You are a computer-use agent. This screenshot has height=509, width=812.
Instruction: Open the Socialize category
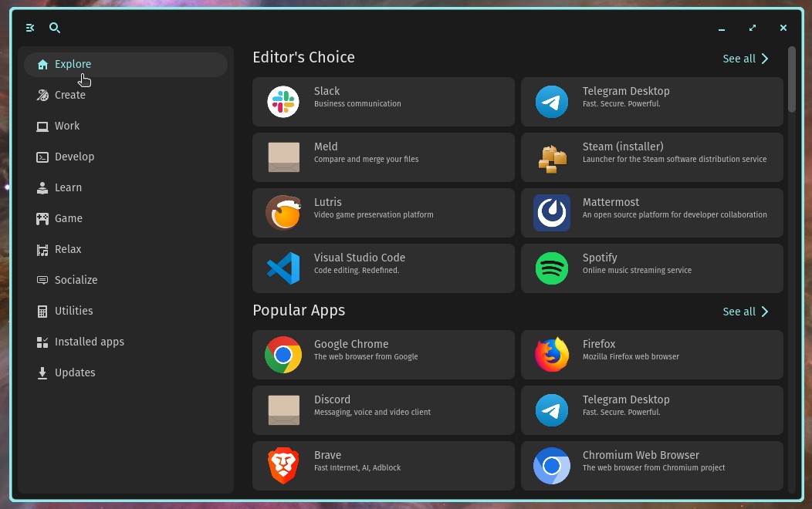126,281
